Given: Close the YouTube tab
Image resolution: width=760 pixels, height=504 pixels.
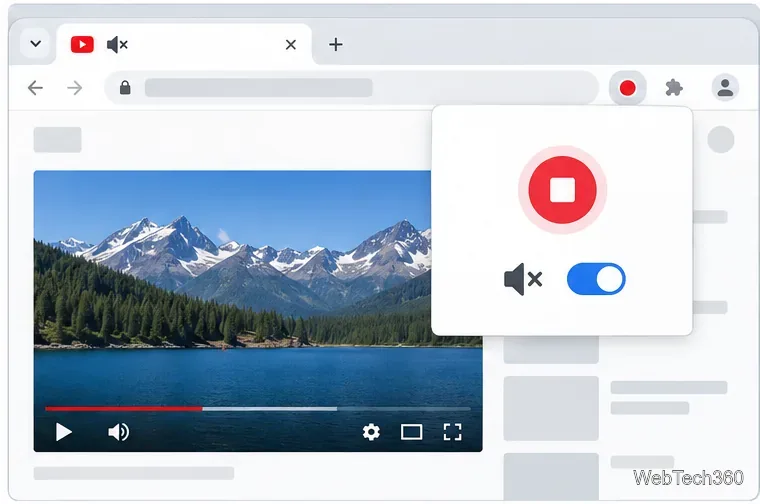Looking at the screenshot, I should [291, 45].
